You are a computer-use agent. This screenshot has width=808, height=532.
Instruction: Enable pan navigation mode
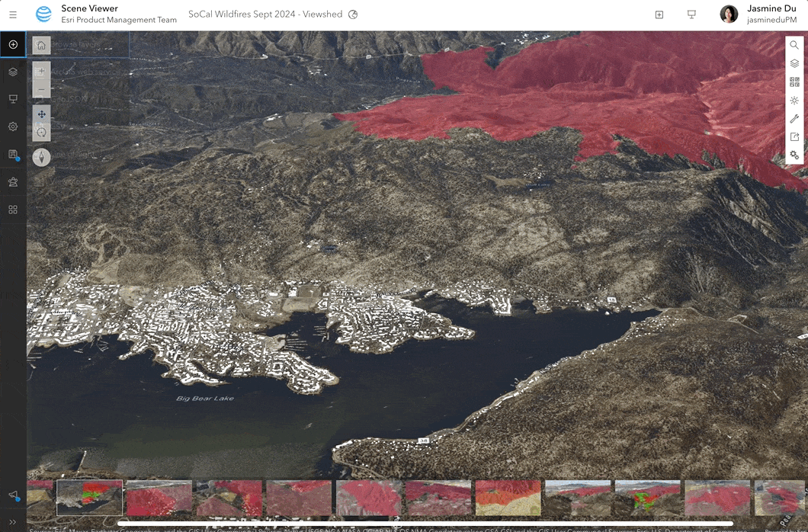41,116
